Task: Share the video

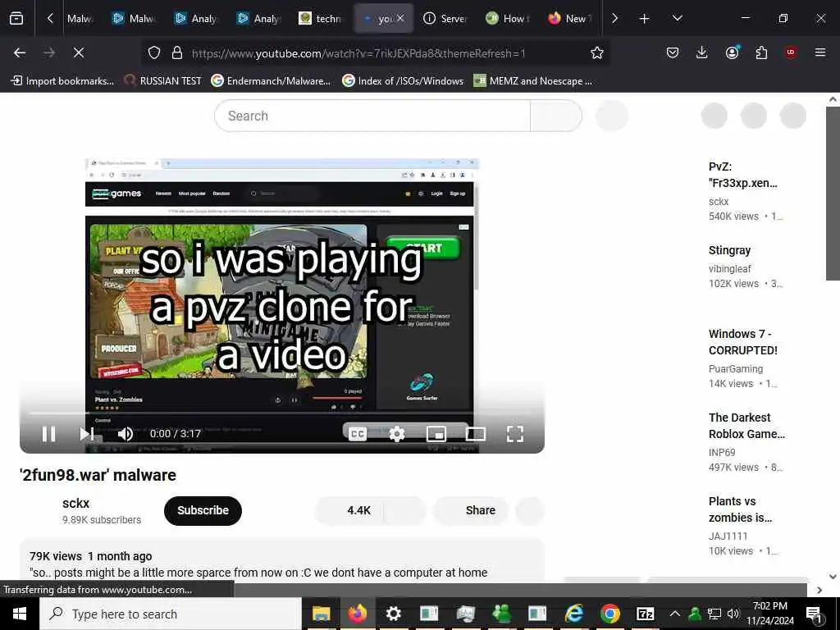Action: coord(471,510)
